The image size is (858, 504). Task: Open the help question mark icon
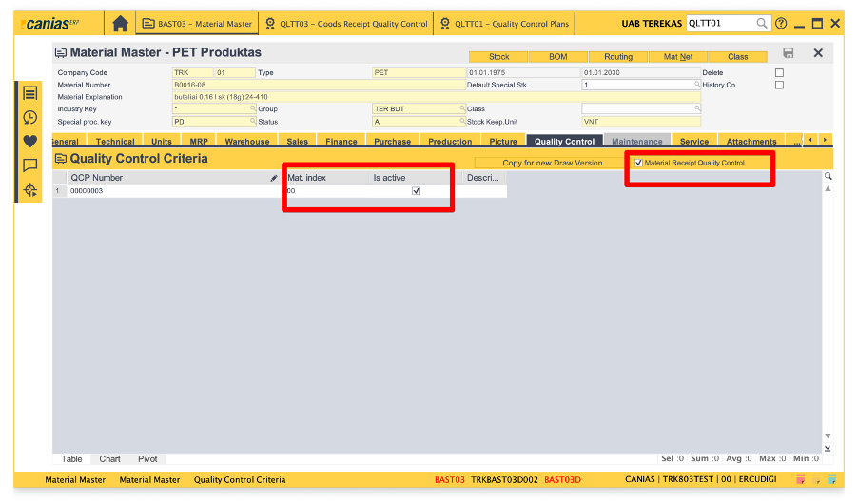(781, 24)
